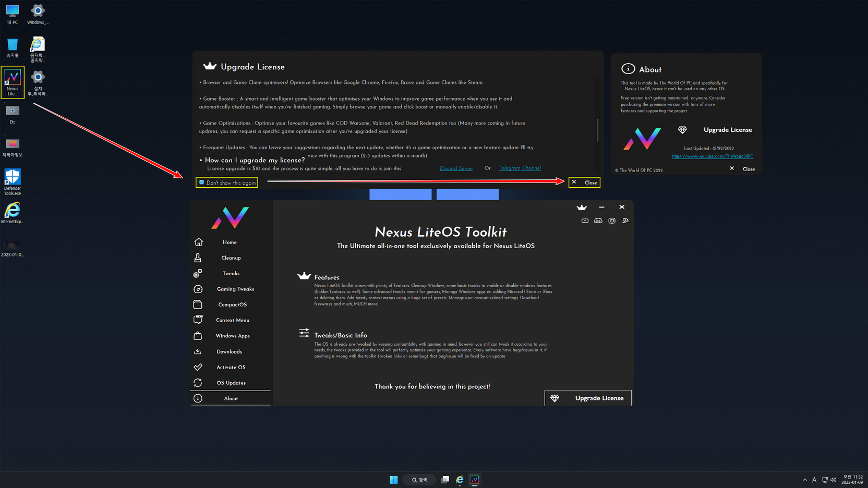The width and height of the screenshot is (868, 488).
Task: Click the Activate OS checkmark icon
Action: pos(198,367)
